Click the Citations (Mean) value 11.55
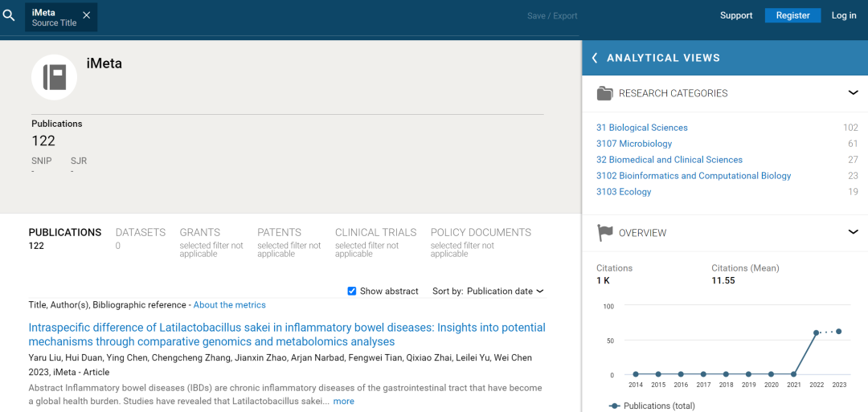868x412 pixels. click(x=723, y=280)
